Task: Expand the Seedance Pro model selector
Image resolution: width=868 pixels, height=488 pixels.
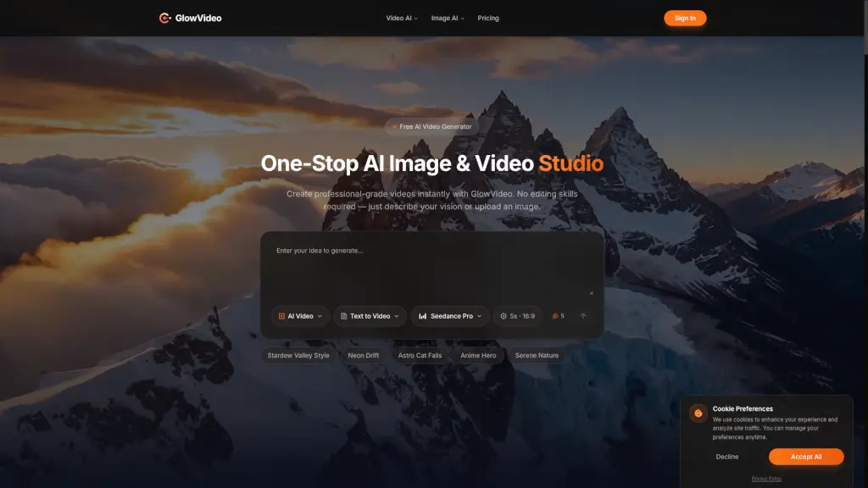Action: click(450, 316)
